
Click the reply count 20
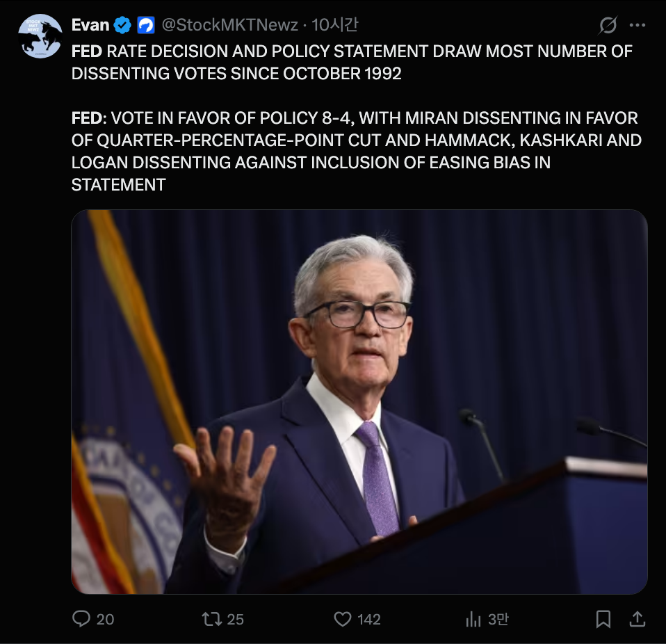point(106,619)
